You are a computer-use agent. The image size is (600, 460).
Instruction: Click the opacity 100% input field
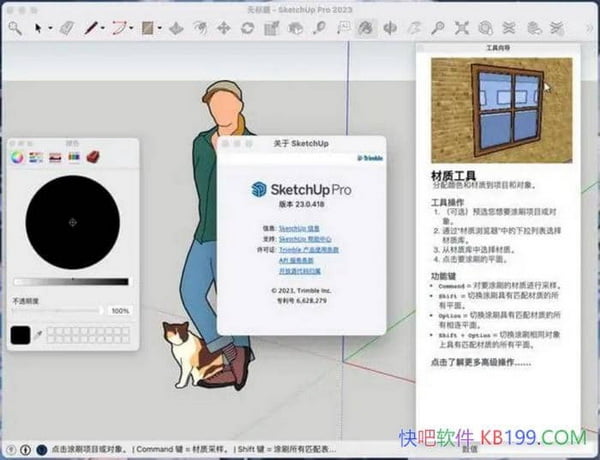(x=119, y=311)
